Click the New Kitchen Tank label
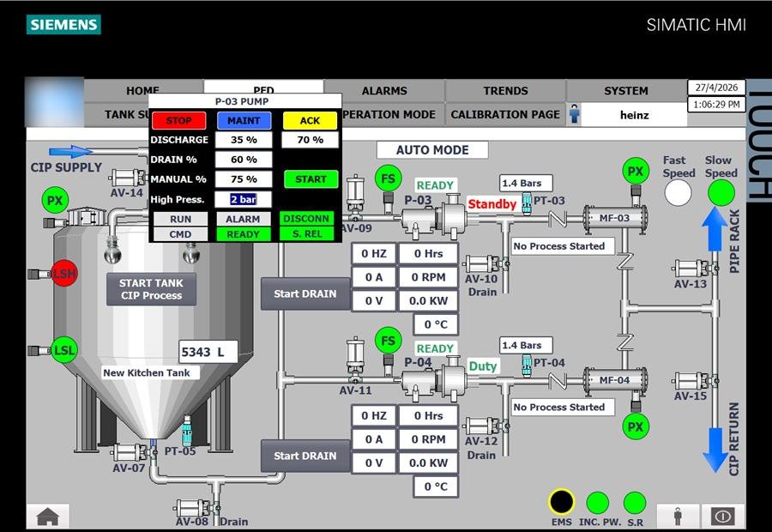The width and height of the screenshot is (772, 532). [x=150, y=372]
